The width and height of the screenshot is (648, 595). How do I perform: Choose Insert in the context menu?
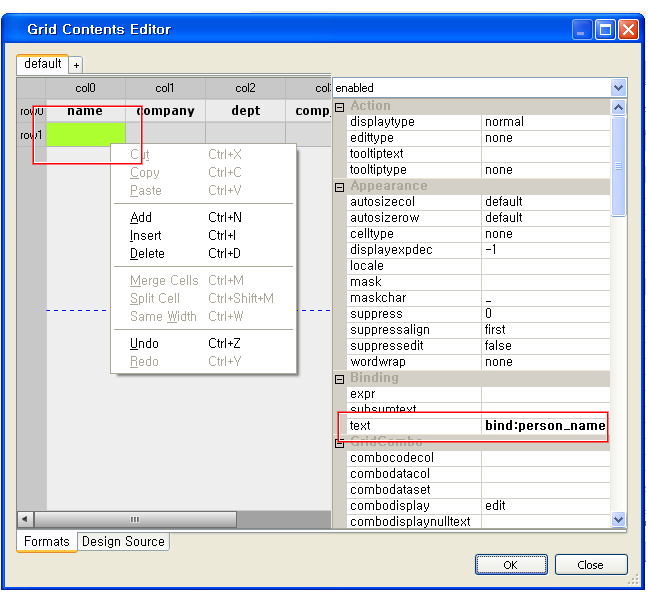tap(146, 235)
